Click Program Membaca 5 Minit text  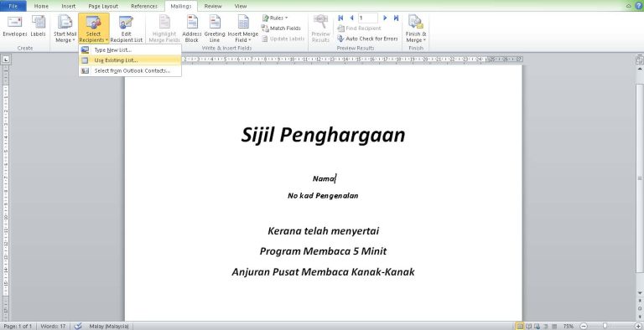pos(323,251)
